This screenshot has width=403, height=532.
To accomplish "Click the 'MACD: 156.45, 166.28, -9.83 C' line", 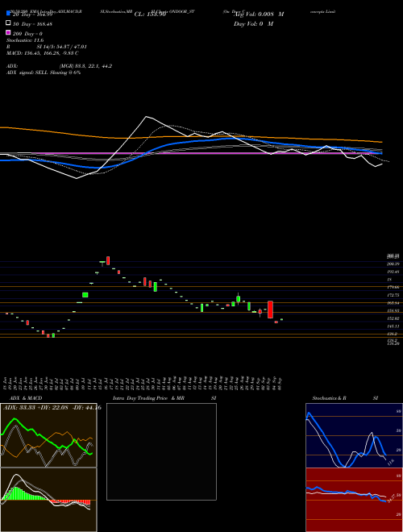I will (x=43, y=53).
